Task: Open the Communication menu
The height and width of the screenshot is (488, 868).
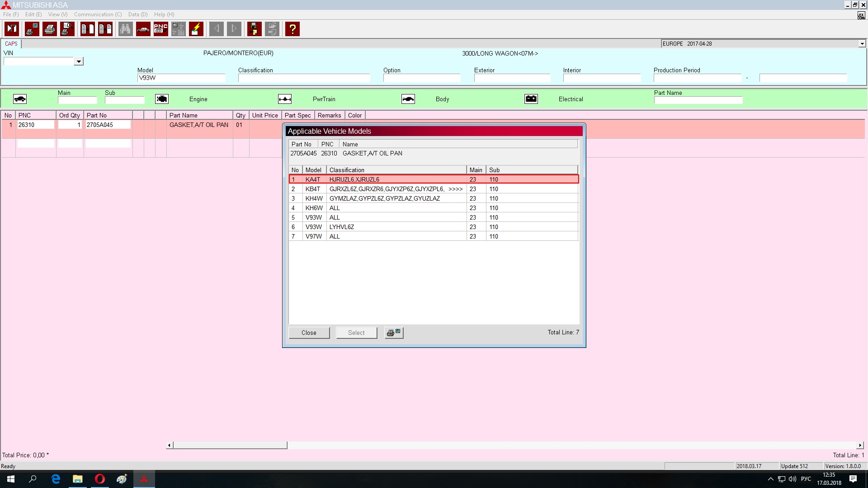Action: (98, 14)
